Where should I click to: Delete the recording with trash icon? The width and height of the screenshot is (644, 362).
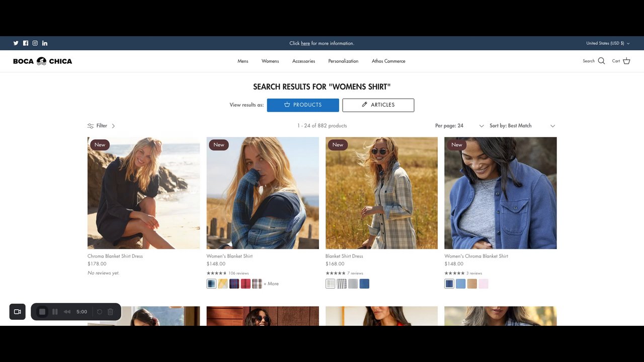point(111,312)
